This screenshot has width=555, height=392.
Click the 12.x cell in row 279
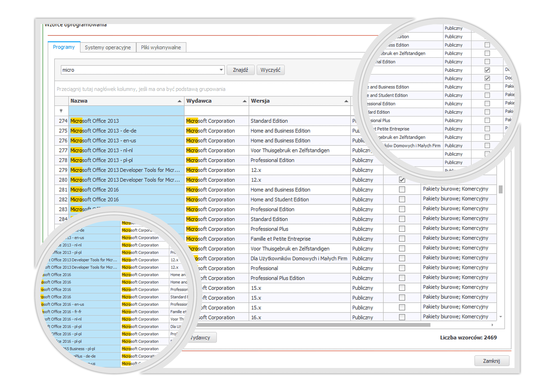(299, 170)
